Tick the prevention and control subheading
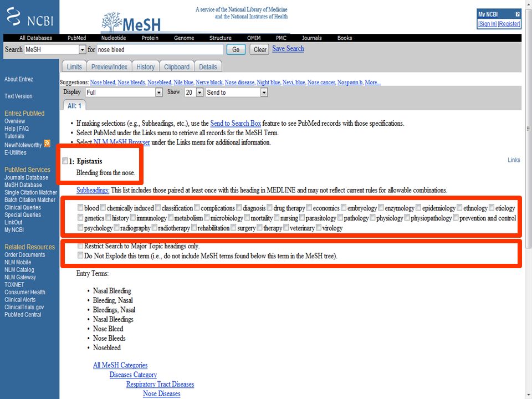 tap(456, 217)
